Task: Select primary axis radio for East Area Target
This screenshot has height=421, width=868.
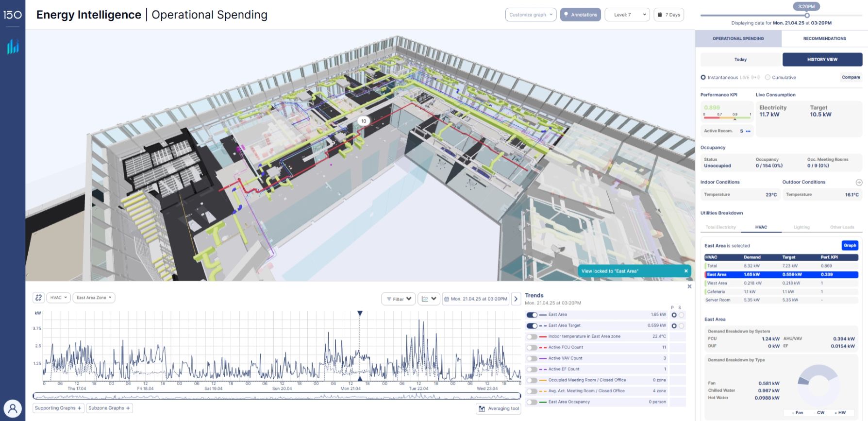Action: (x=674, y=326)
